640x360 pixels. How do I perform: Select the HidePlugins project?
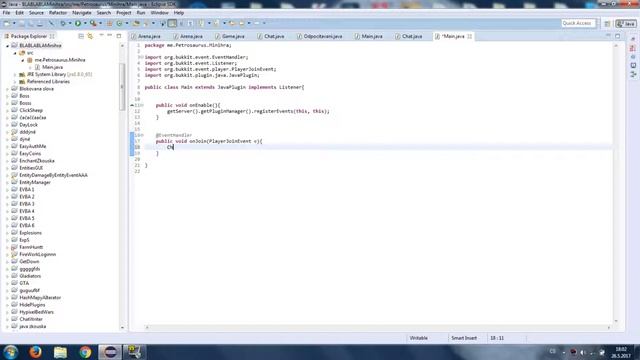click(x=32, y=305)
